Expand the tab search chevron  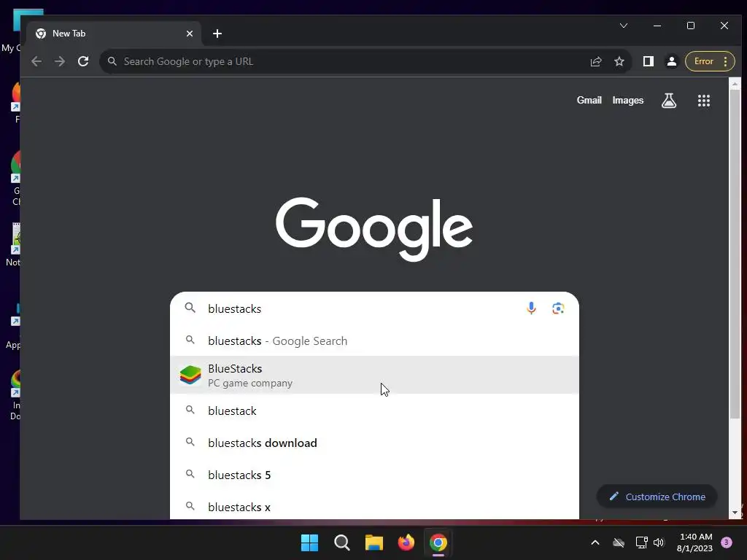point(624,26)
